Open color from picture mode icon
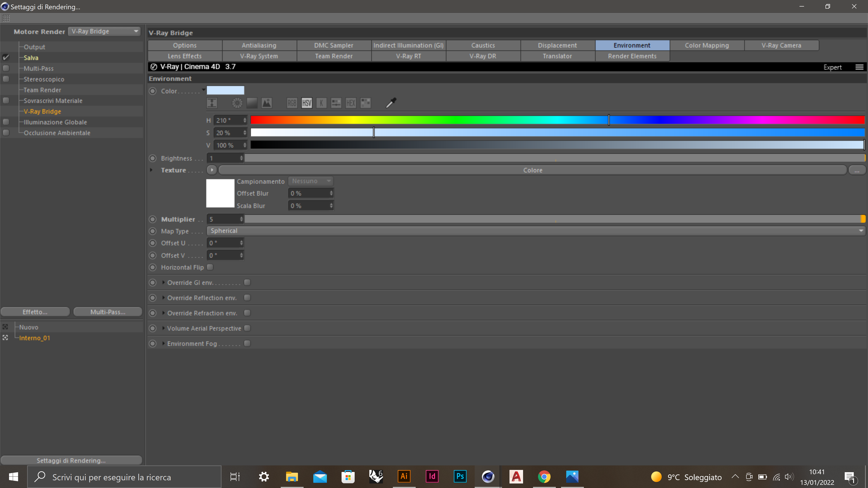Image resolution: width=868 pixels, height=488 pixels. [267, 103]
